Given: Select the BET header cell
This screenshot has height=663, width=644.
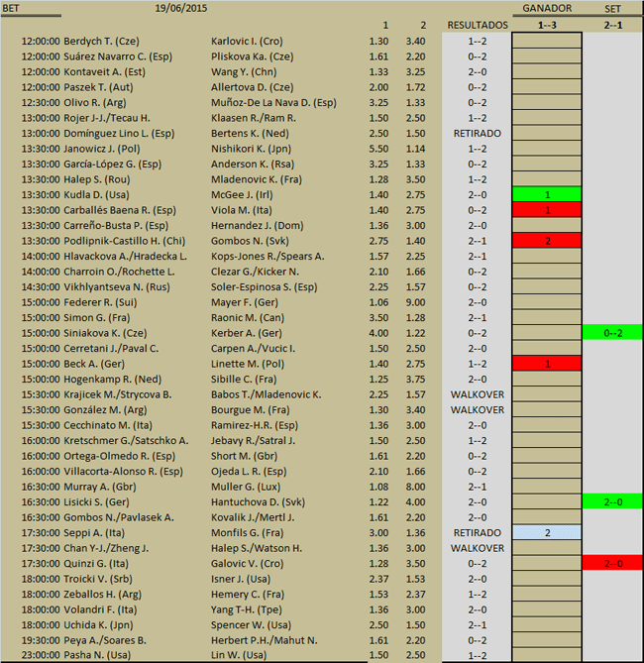Looking at the screenshot, I should pyautogui.click(x=11, y=9).
